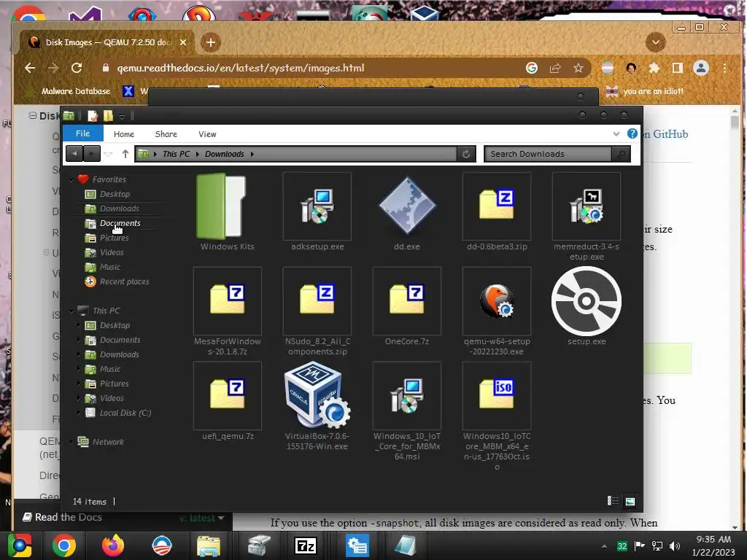The height and width of the screenshot is (560, 747).
Task: Click This PC in the address breadcrumb
Action: (176, 154)
